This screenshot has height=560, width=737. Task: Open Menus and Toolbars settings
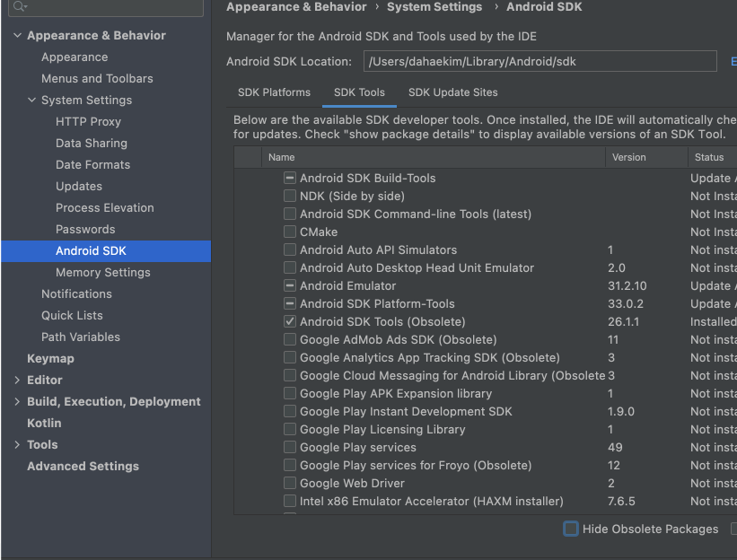coord(97,78)
